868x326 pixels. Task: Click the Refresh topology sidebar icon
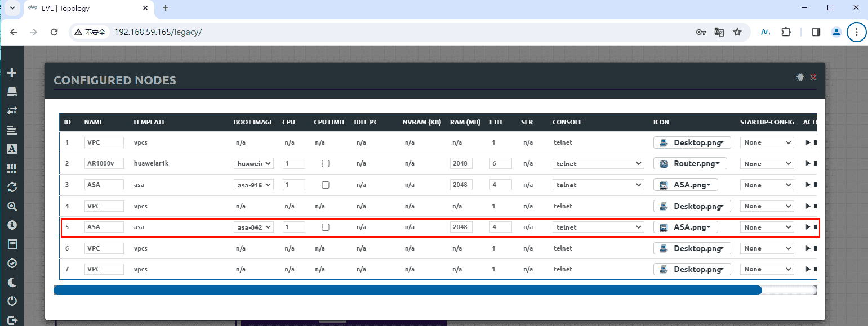(12, 187)
